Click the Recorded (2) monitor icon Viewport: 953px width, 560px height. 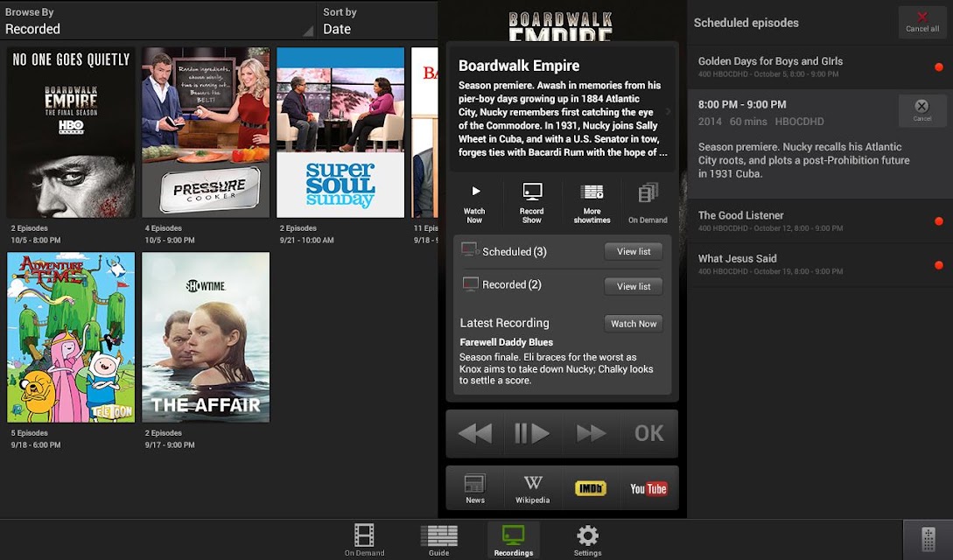[x=471, y=283]
